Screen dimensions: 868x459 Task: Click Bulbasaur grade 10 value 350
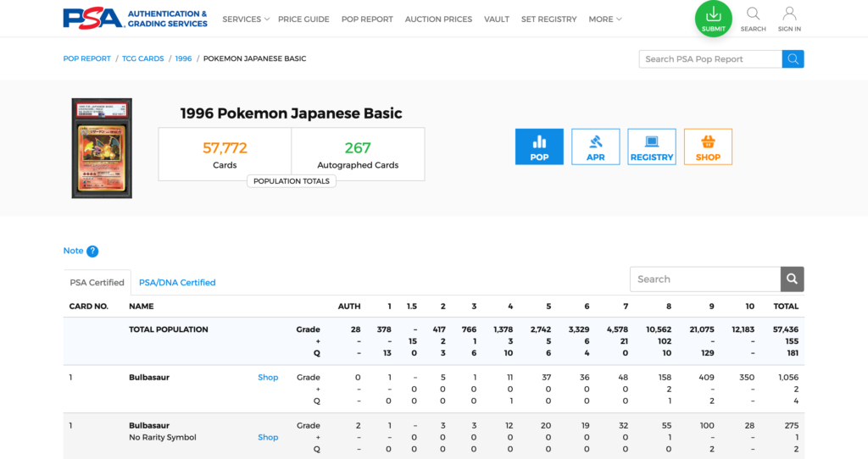click(x=747, y=378)
